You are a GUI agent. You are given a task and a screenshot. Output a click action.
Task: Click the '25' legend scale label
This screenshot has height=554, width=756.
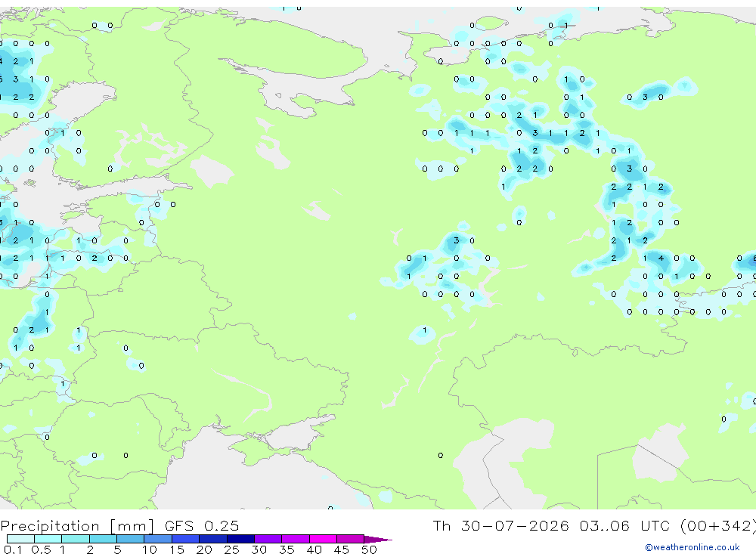(x=232, y=549)
